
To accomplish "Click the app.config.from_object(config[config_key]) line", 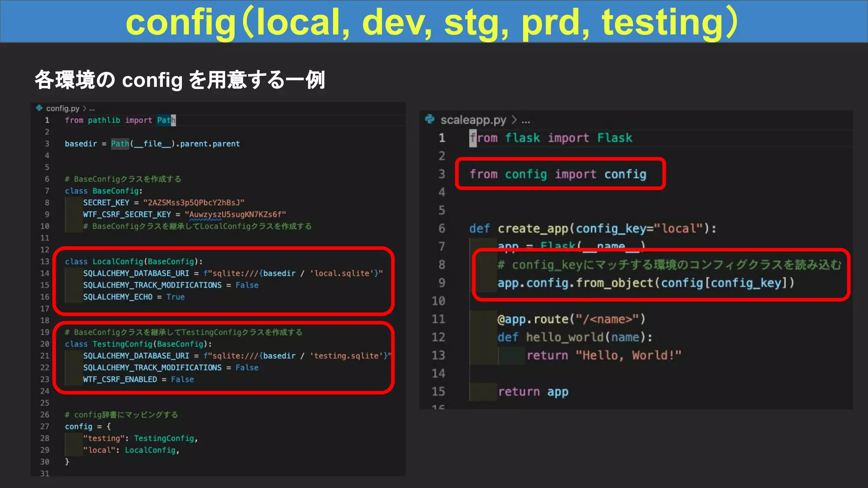I will click(x=645, y=283).
